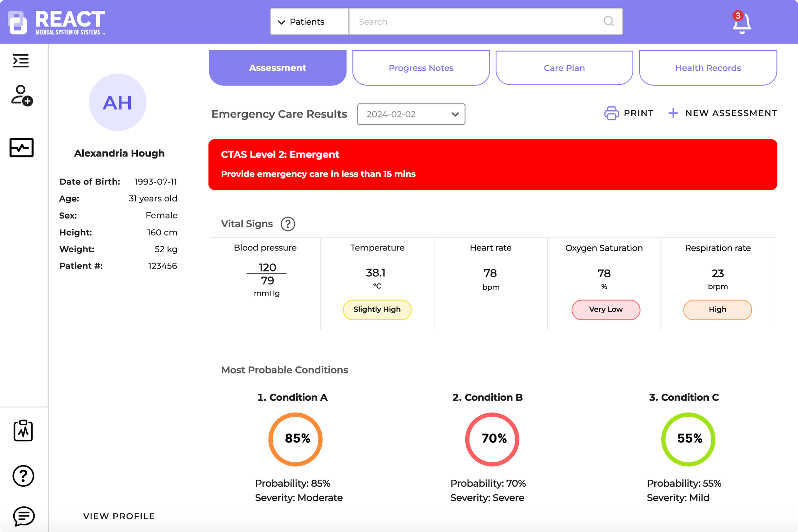Open the chat messages icon
The image size is (798, 532).
click(x=23, y=516)
